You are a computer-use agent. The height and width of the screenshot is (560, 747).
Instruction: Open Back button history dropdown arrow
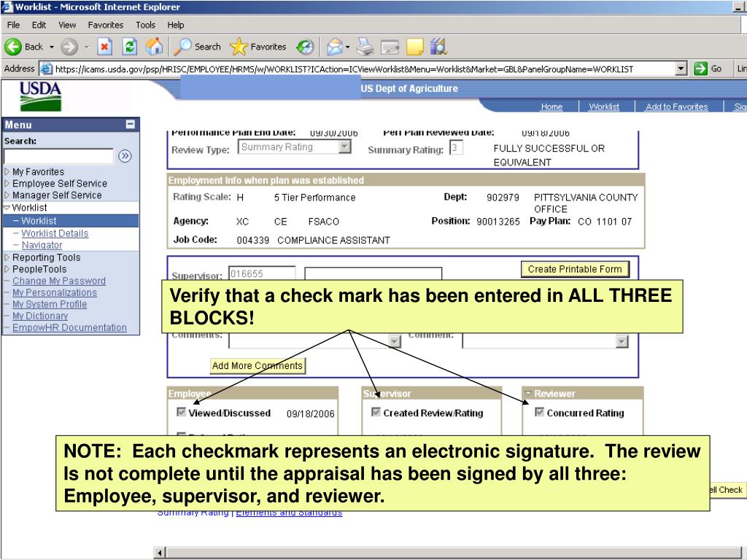(x=52, y=47)
